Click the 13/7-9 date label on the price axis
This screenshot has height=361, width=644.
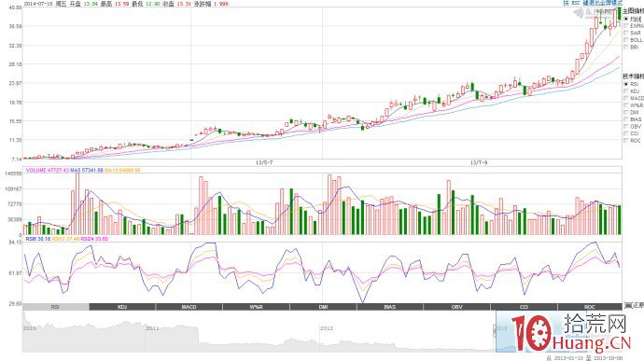[x=479, y=162]
